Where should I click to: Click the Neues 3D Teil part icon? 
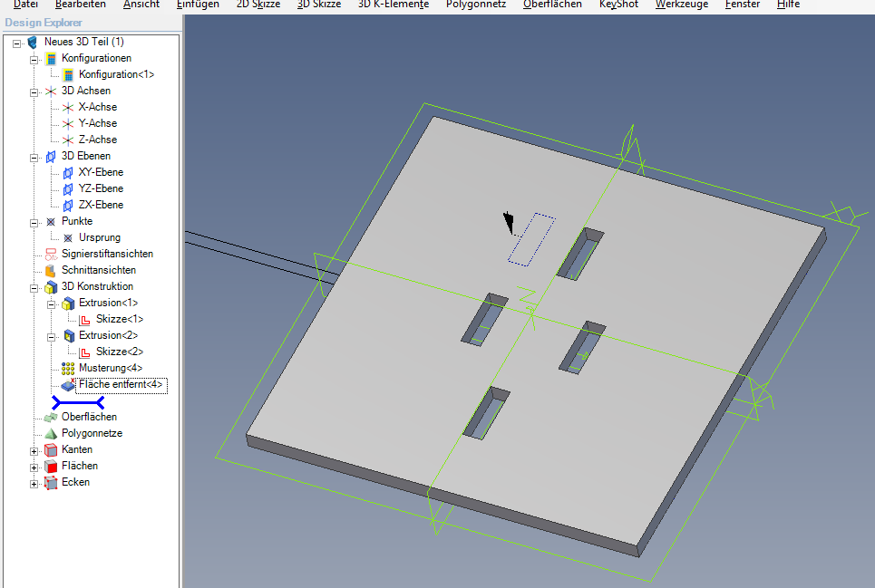(x=33, y=43)
